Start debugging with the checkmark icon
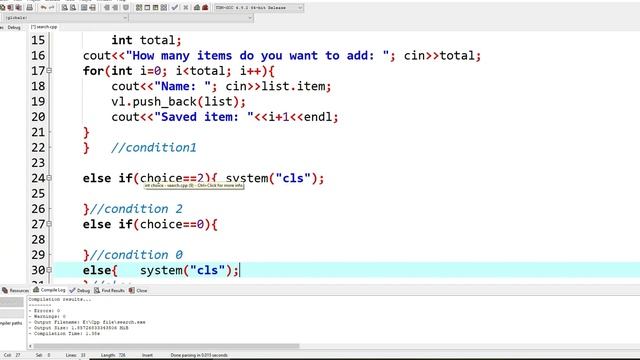640x360 pixels. point(175,8)
